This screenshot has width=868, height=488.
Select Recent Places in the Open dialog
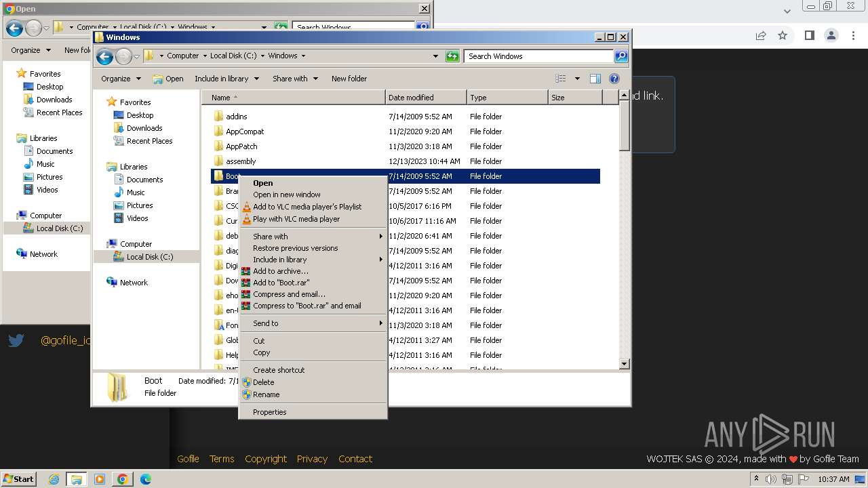pos(59,113)
